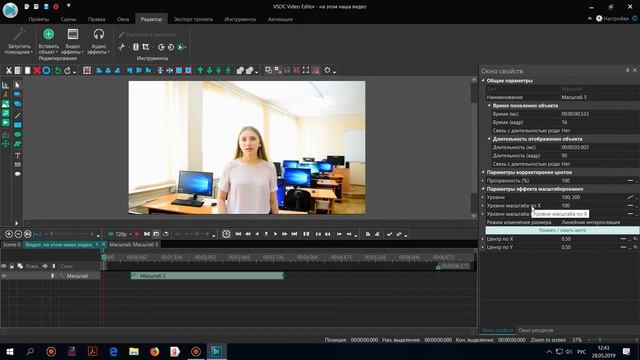Switch to the Редактор ribbon tab
The width and height of the screenshot is (640, 360).
tap(151, 19)
